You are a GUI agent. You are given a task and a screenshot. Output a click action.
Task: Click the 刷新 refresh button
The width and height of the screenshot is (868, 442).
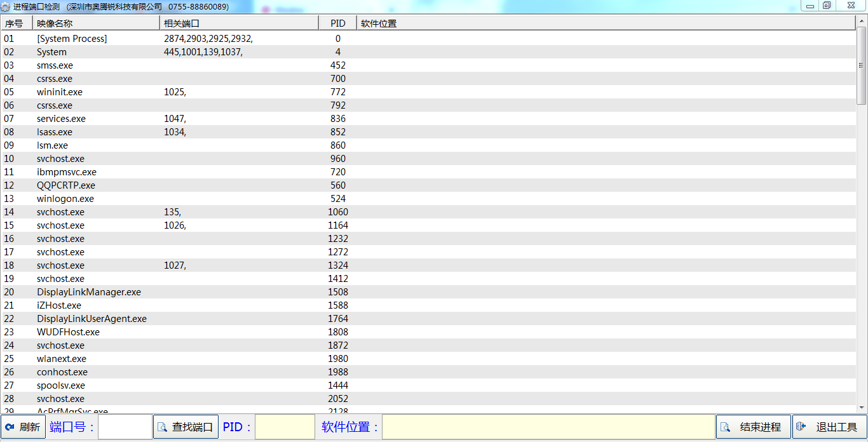point(23,427)
